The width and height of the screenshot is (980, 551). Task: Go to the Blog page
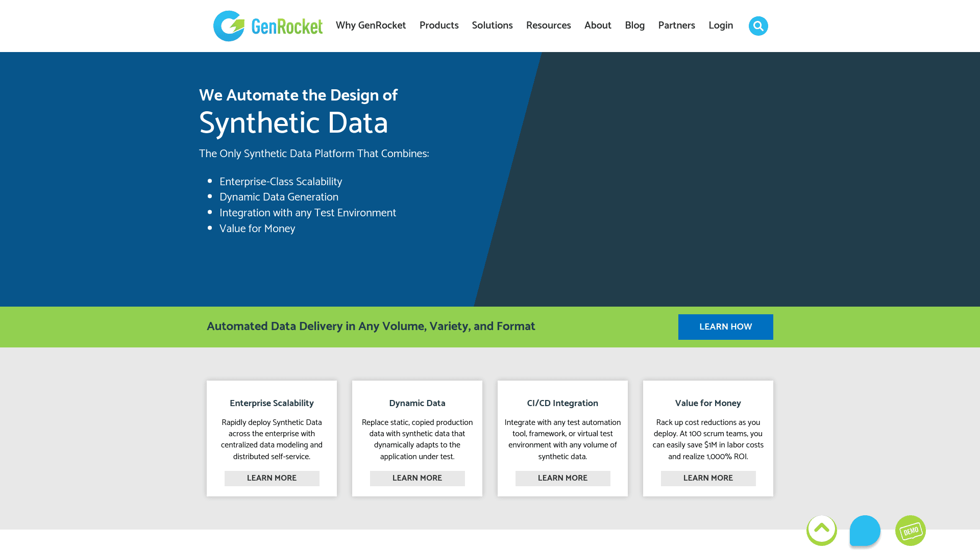pos(634,26)
